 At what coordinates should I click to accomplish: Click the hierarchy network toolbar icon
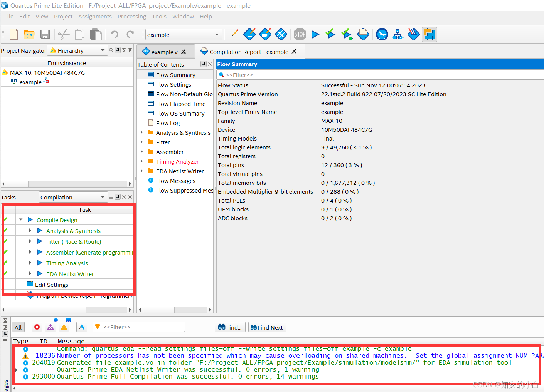coord(397,34)
